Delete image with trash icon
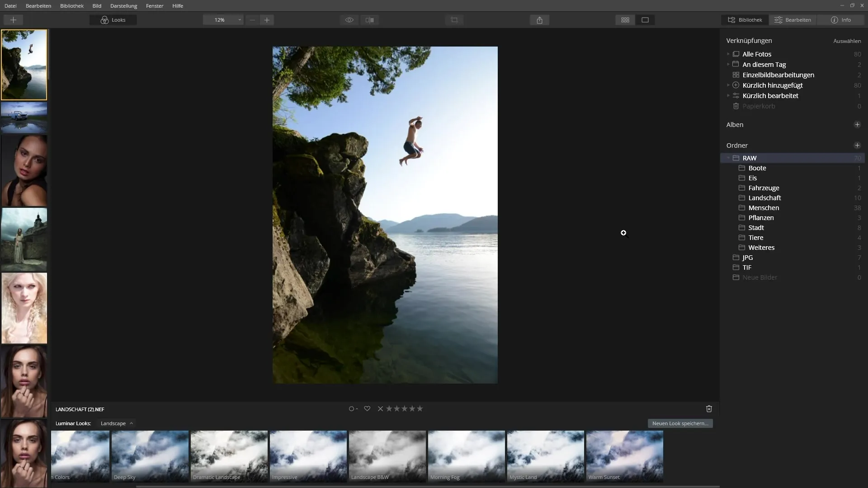This screenshot has width=868, height=488. point(709,409)
